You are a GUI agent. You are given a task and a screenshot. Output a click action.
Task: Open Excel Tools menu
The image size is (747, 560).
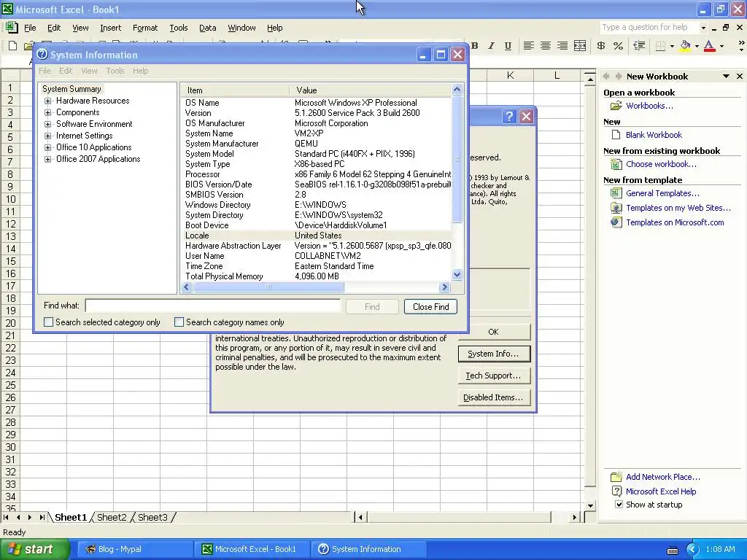[x=179, y=28]
